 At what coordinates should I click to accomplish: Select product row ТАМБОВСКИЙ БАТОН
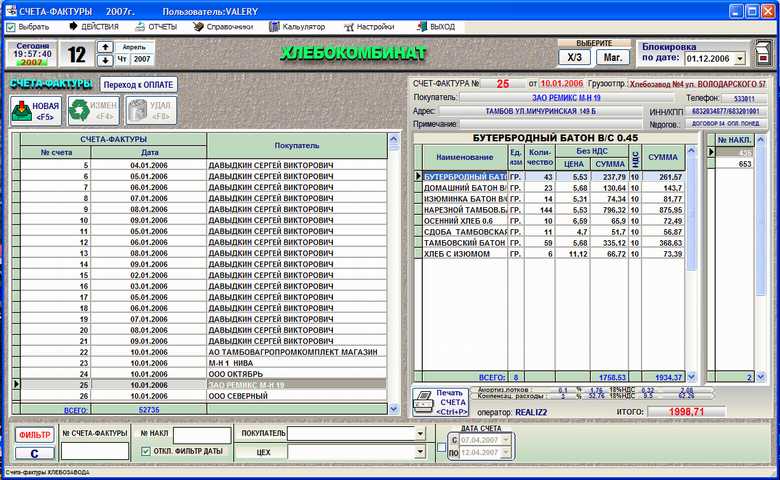click(554, 243)
